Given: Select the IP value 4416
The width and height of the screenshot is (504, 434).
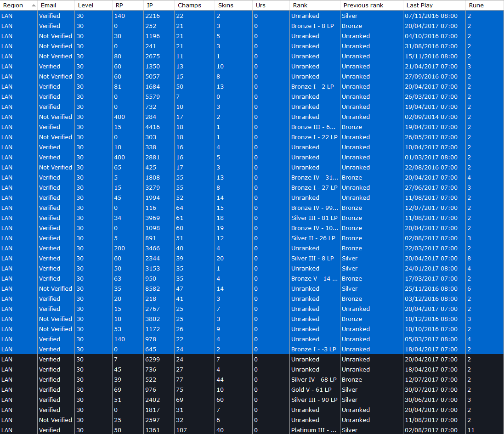Looking at the screenshot, I should pos(153,127).
